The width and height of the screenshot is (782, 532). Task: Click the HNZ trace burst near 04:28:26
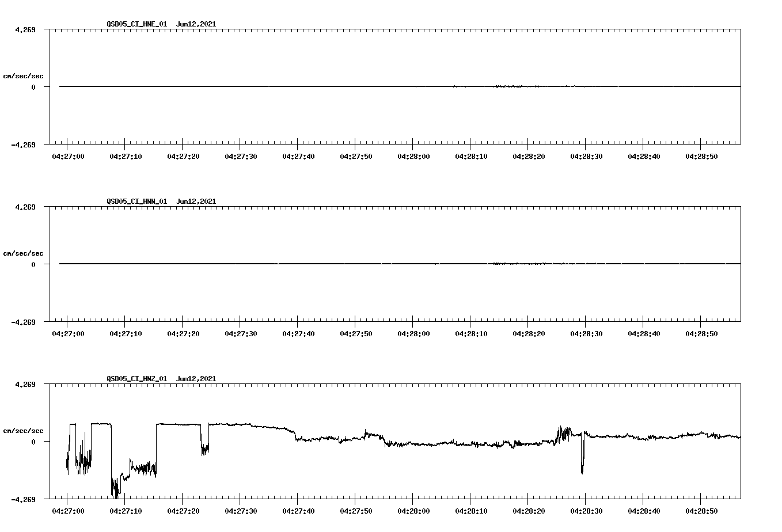563,435
